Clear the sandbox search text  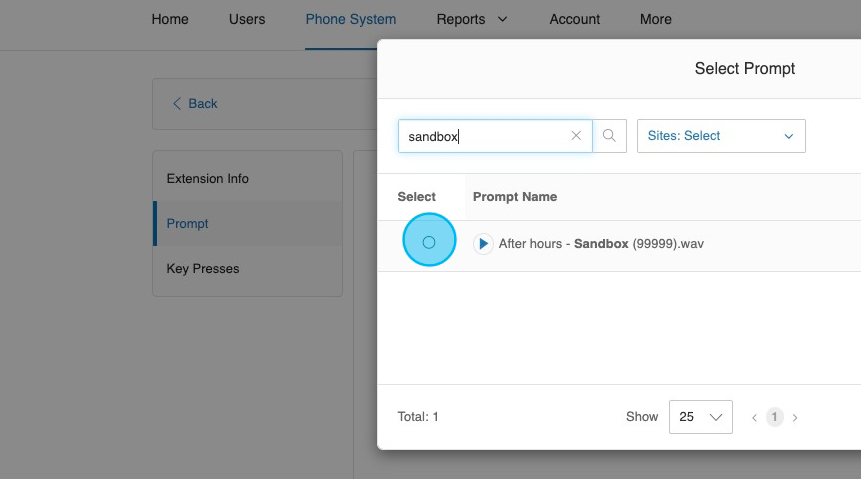(576, 136)
